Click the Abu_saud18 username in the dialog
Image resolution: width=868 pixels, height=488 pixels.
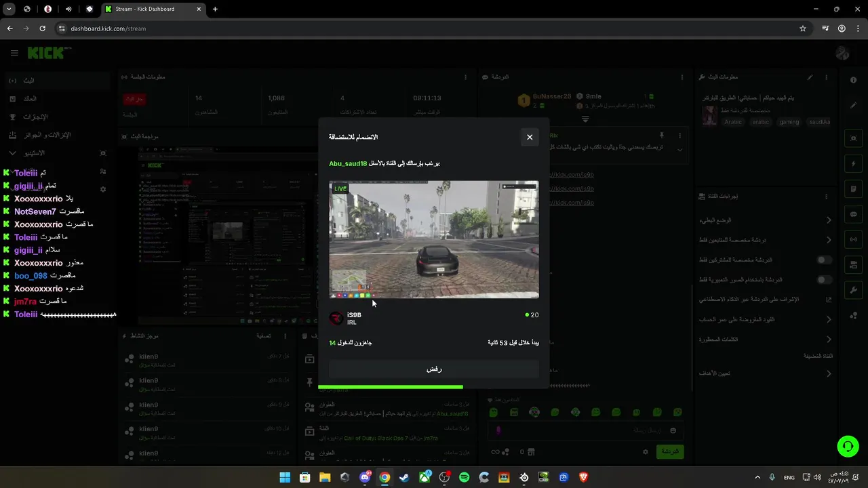coord(348,163)
